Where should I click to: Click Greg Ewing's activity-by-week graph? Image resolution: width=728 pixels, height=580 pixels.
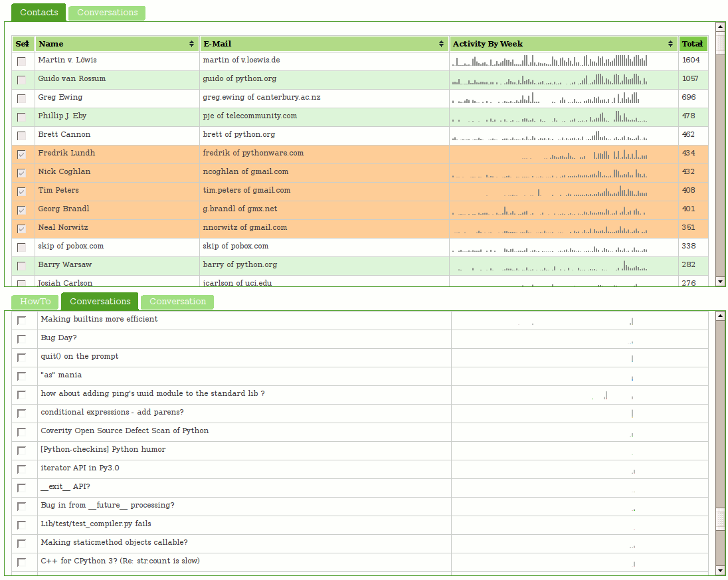pos(546,98)
